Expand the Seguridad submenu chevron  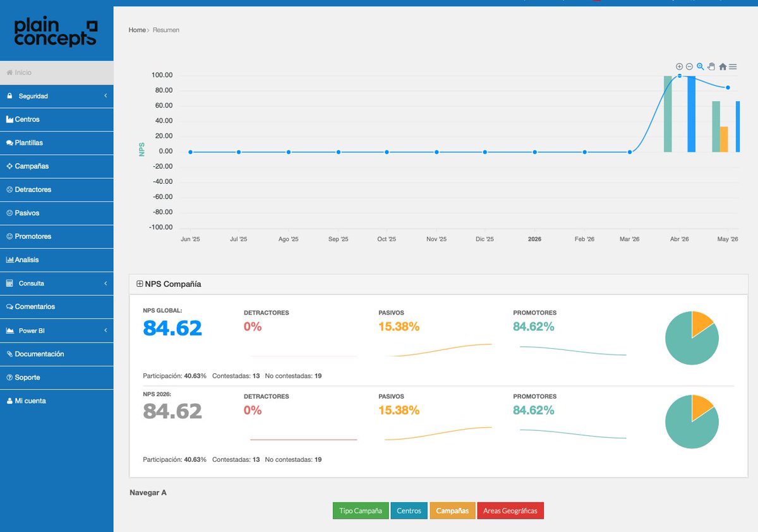click(x=105, y=96)
